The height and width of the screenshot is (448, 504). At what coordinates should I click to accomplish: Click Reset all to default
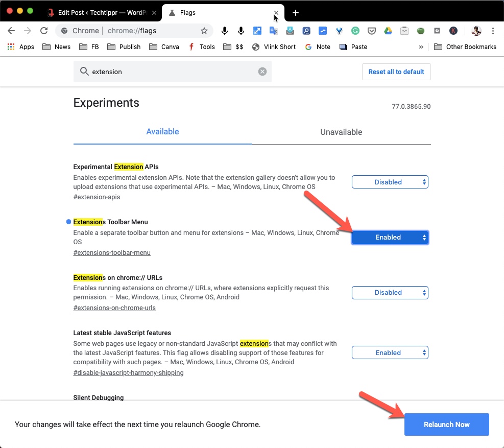(x=396, y=72)
